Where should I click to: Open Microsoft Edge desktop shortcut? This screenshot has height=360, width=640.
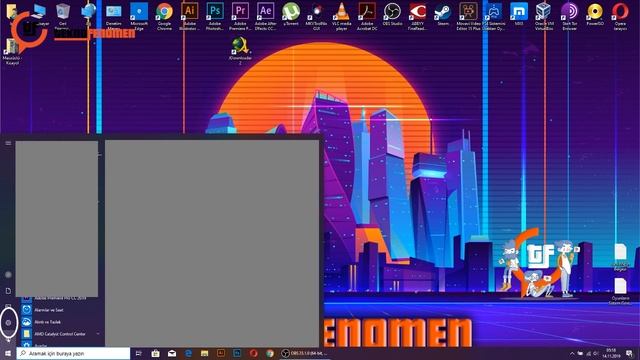click(x=139, y=16)
